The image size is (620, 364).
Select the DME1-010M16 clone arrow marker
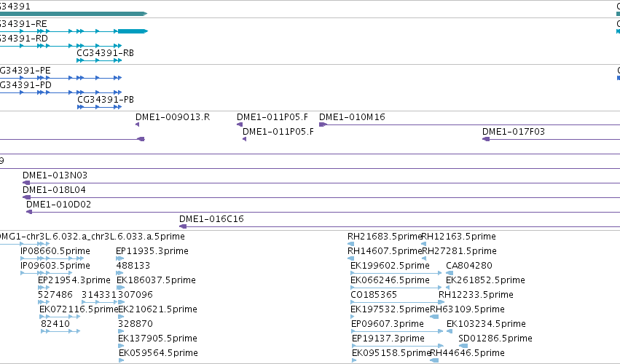pyautogui.click(x=323, y=124)
